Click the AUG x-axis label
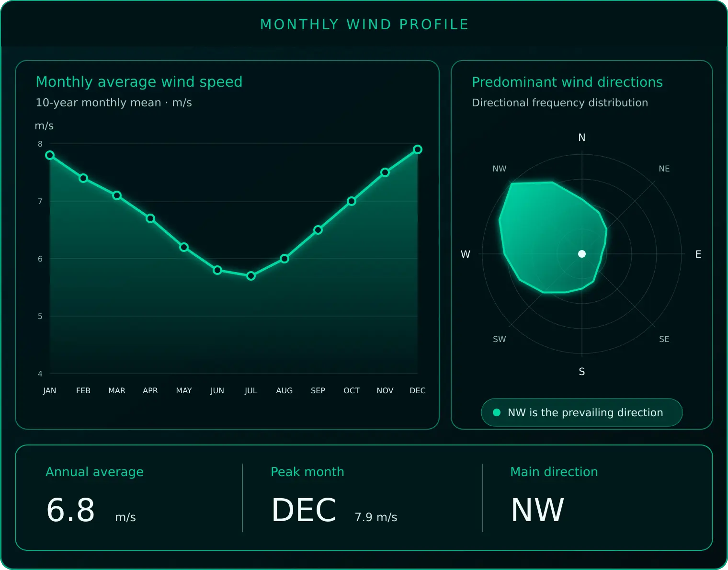 point(284,390)
